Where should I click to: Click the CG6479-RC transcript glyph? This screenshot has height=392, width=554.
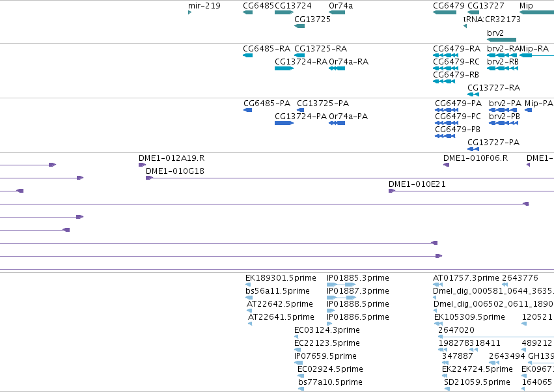tap(445, 68)
